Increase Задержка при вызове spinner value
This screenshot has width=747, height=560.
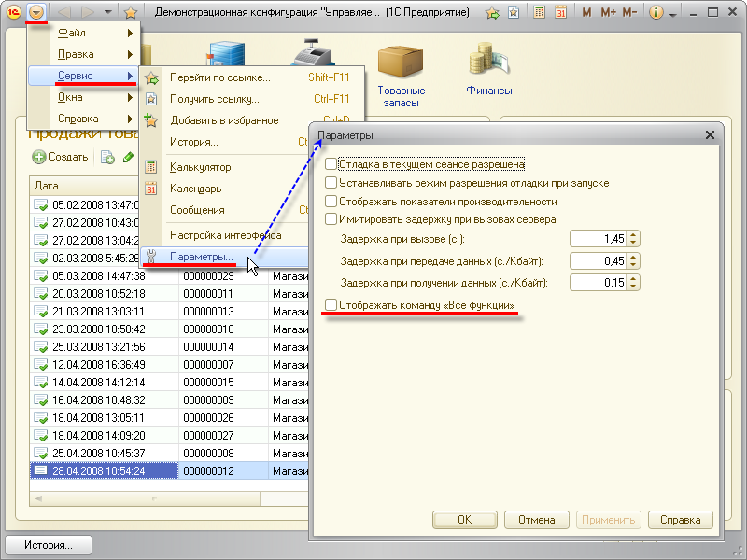tap(633, 235)
